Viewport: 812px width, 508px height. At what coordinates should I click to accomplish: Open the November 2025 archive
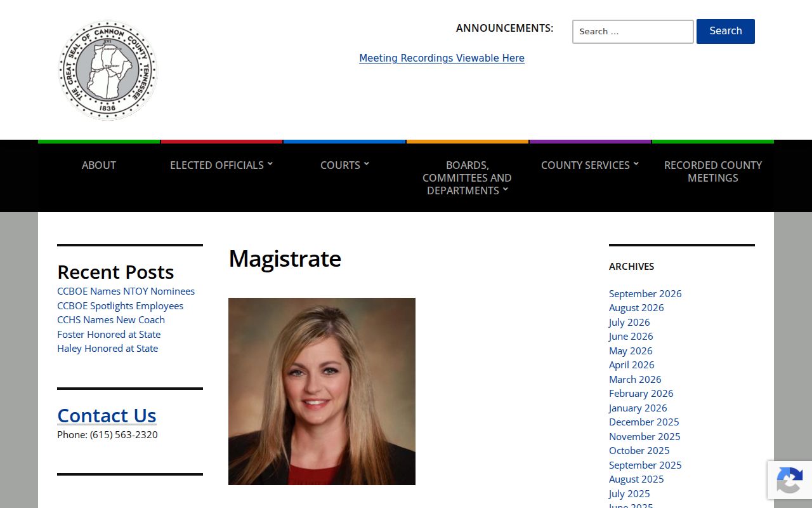click(645, 436)
